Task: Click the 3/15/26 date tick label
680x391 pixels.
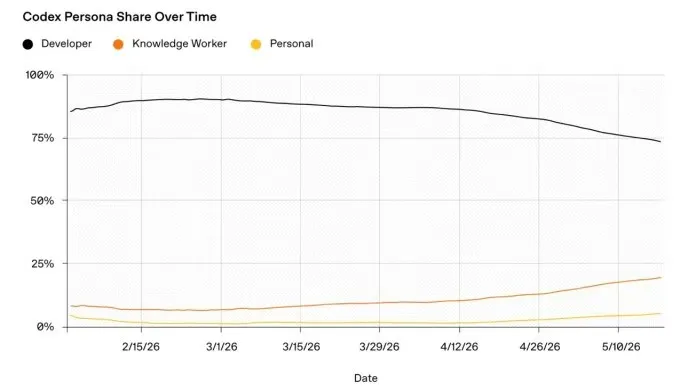Action: [301, 347]
